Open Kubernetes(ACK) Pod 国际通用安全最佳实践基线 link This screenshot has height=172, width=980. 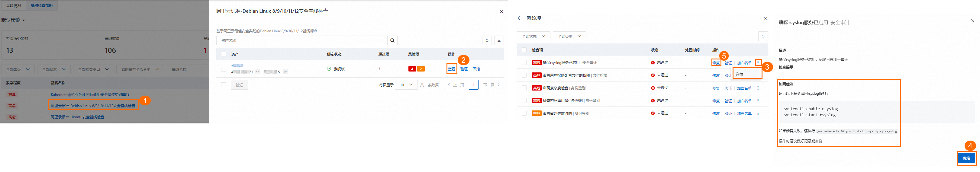90,94
